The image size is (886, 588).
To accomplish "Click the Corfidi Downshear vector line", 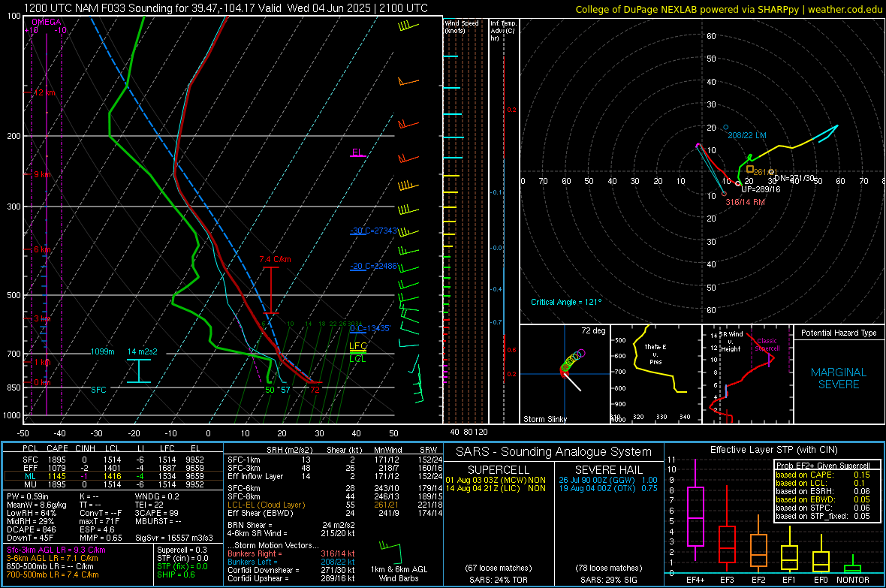I will (291, 570).
